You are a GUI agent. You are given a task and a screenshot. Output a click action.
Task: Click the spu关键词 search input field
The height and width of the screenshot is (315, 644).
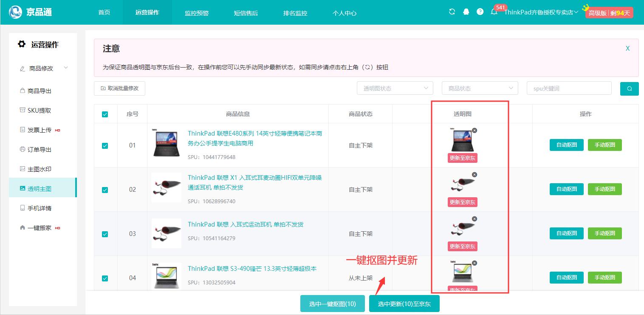[569, 88]
